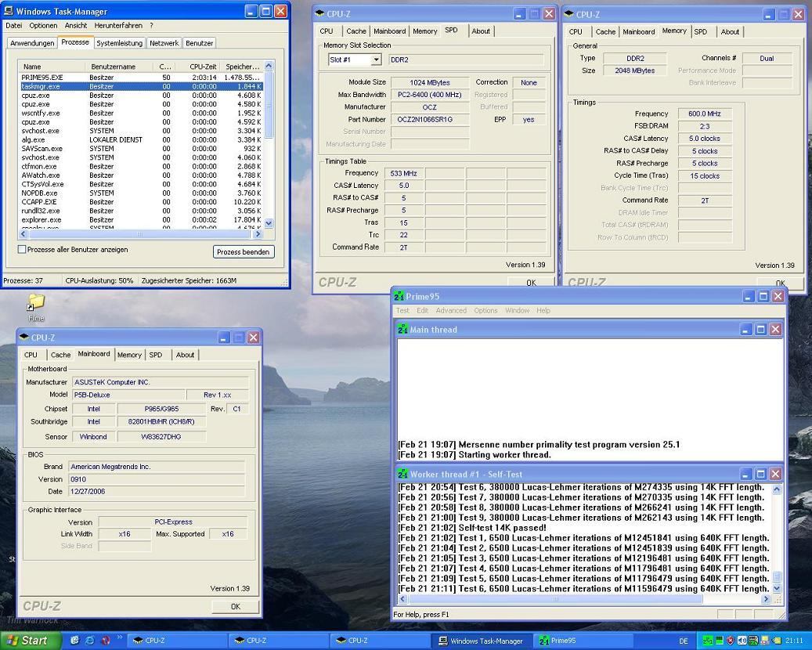Click process list scrollbar down arrow
This screenshot has width=812, height=650.
tap(269, 223)
